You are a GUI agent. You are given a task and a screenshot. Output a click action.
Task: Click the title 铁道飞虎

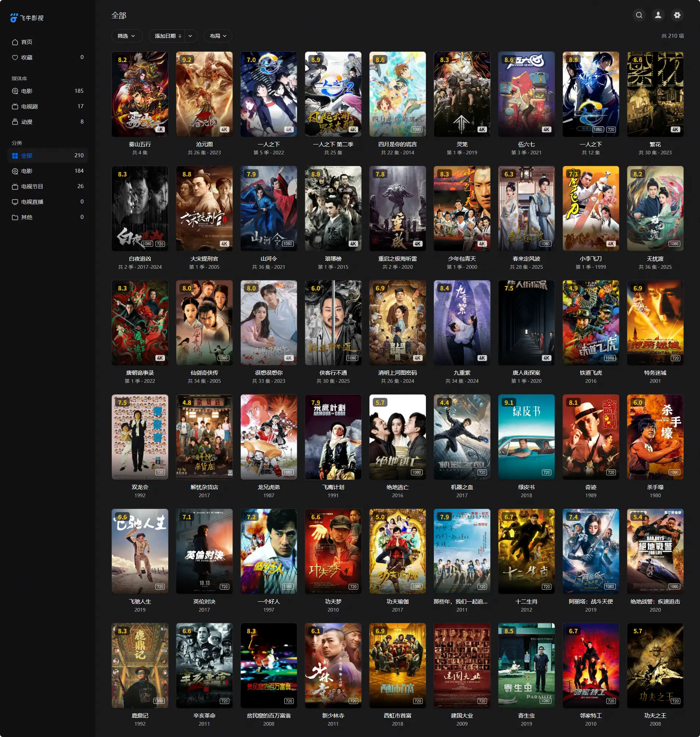tap(591, 373)
